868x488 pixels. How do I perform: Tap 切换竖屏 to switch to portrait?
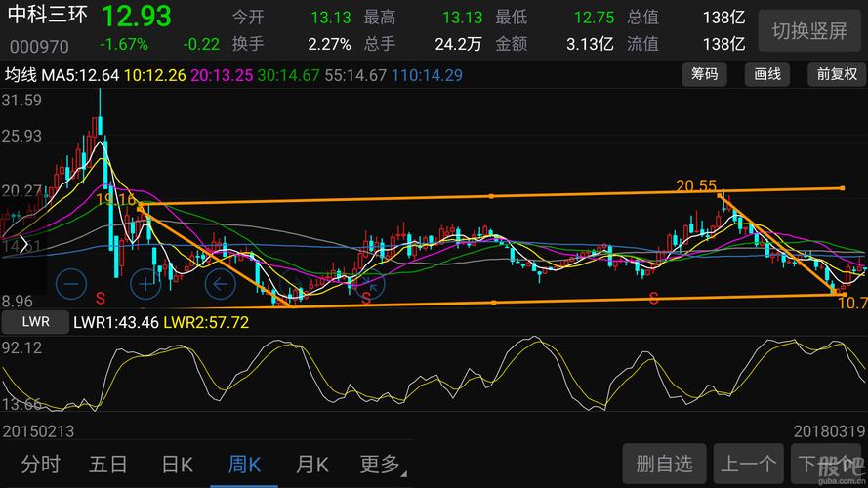tap(809, 31)
